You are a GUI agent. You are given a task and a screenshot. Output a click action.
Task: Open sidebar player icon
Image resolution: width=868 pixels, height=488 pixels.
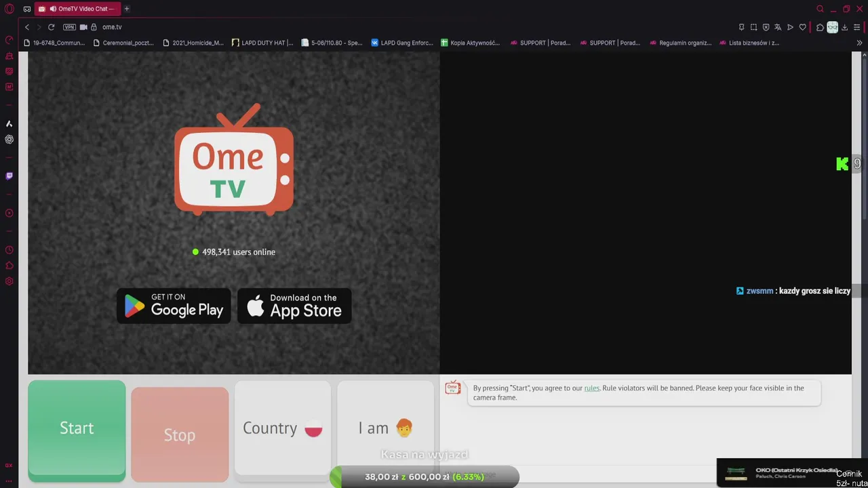coord(9,213)
